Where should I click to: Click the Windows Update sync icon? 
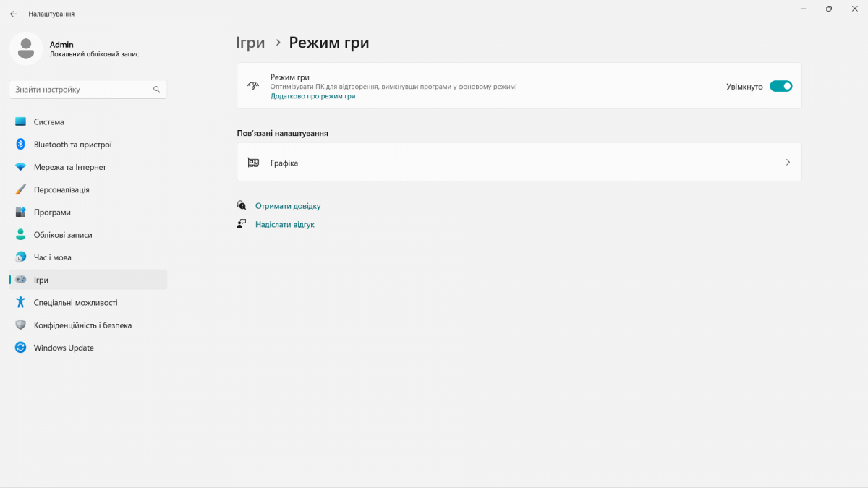click(x=20, y=348)
